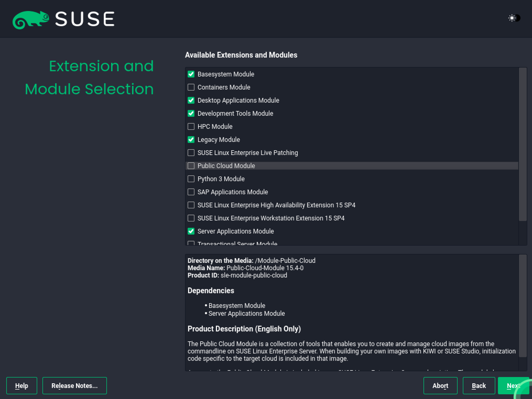Select the Containers Module row label
Viewport: 532px width, 399px height.
tap(224, 87)
